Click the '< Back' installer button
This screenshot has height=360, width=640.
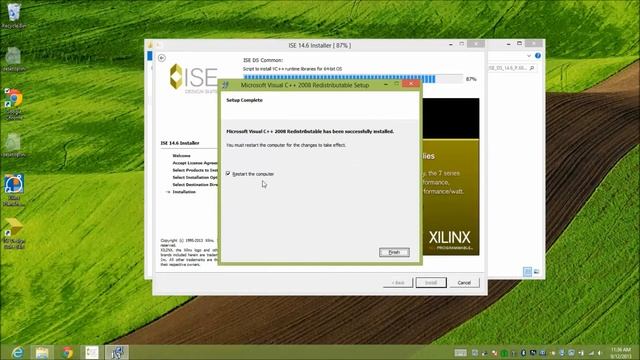click(398, 282)
